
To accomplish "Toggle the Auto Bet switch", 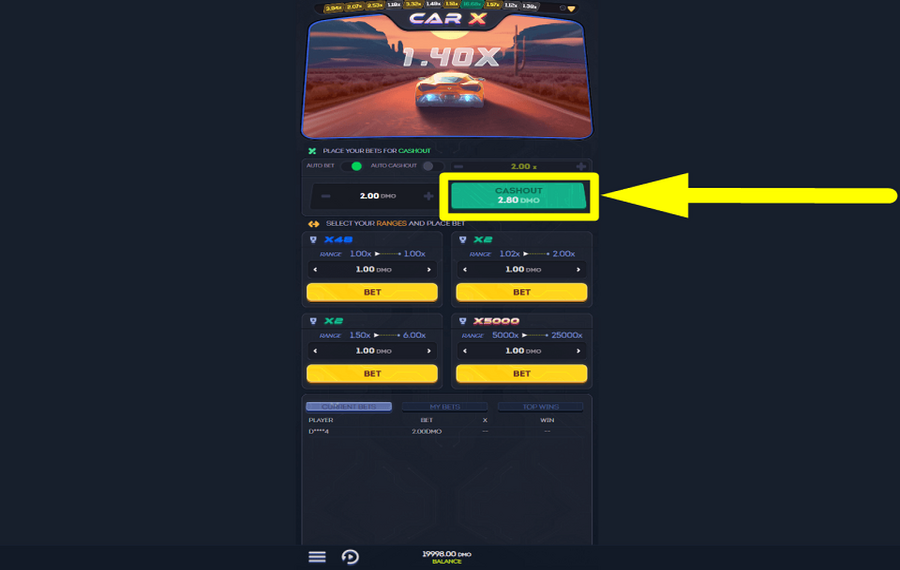I will [352, 166].
